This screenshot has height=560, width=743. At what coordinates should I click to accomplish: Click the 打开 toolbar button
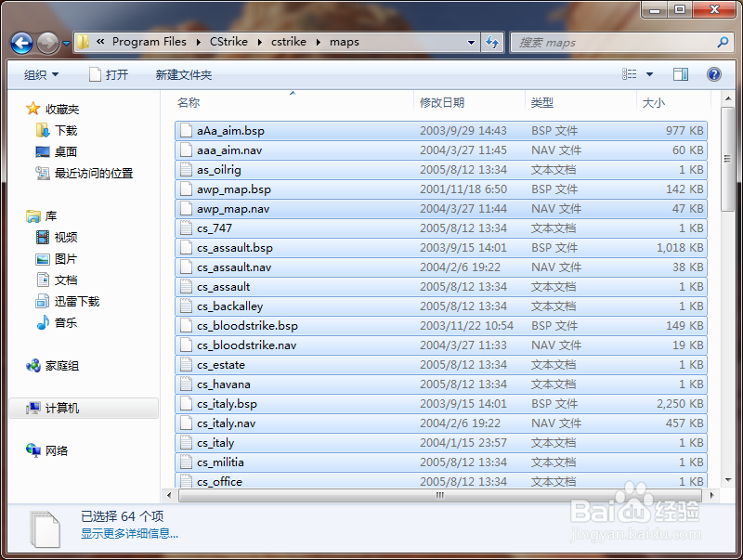tap(109, 74)
